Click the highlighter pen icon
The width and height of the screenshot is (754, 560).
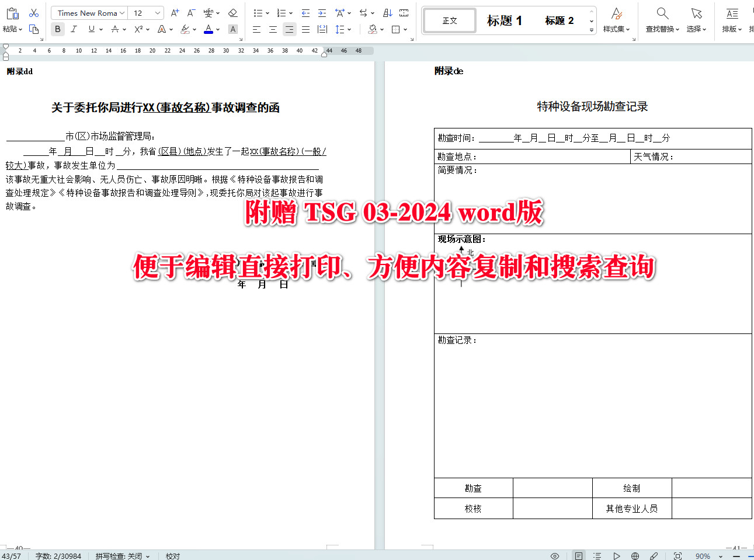(185, 29)
